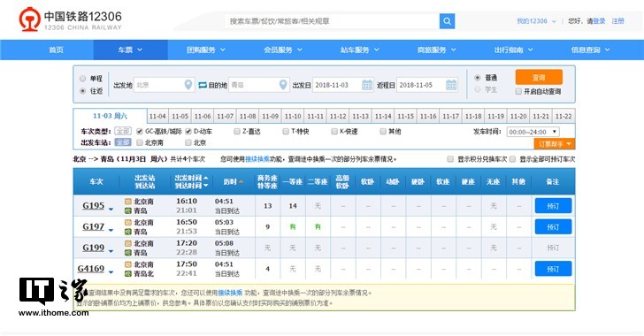
Task: Click the 登录 login link
Action: click(599, 21)
